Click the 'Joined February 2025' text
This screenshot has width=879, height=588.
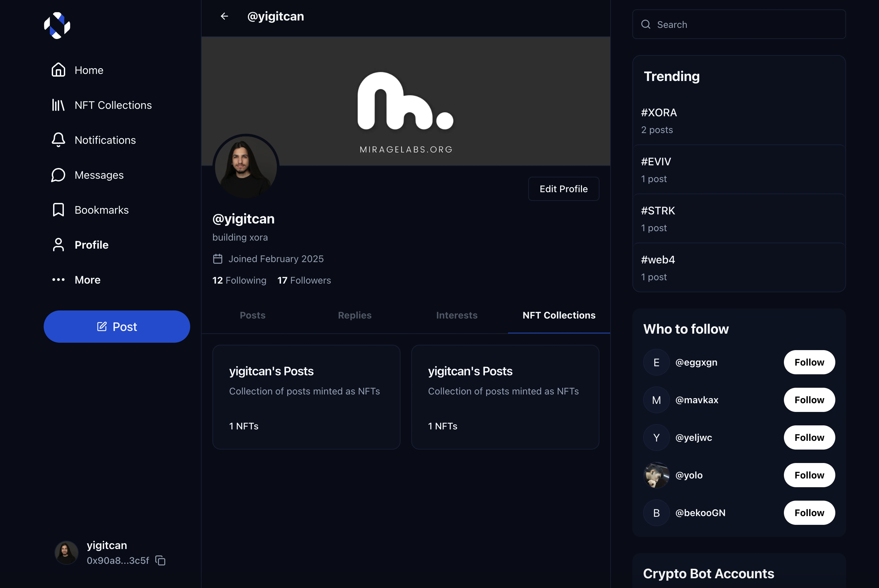(x=276, y=259)
